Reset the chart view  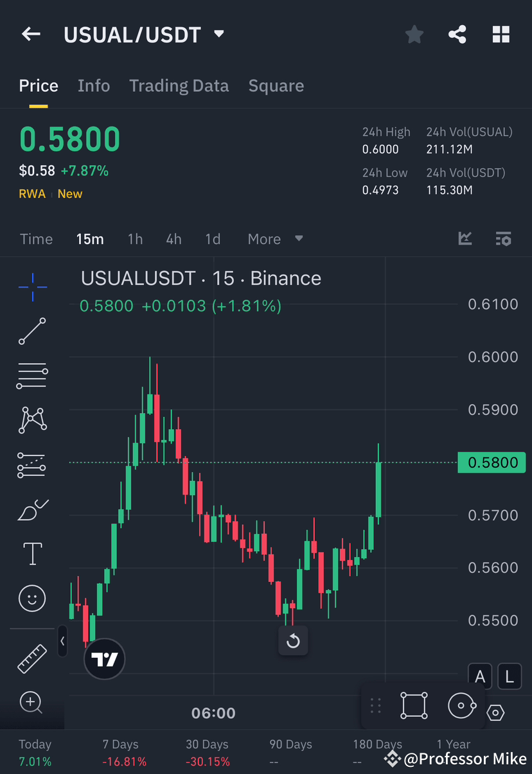coord(293,640)
